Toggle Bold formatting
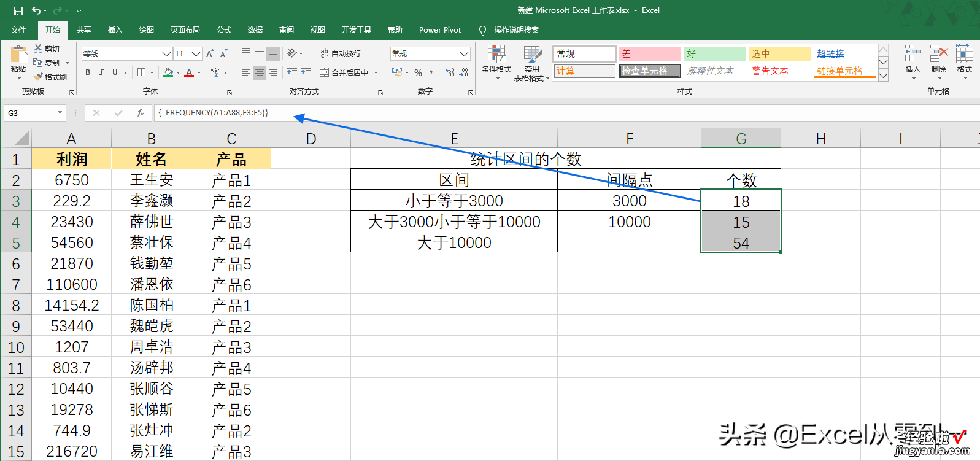This screenshot has width=980, height=461. pos(88,72)
